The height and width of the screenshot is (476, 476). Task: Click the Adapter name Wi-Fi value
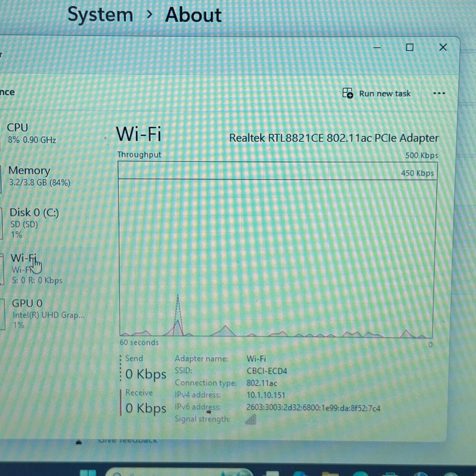click(256, 359)
